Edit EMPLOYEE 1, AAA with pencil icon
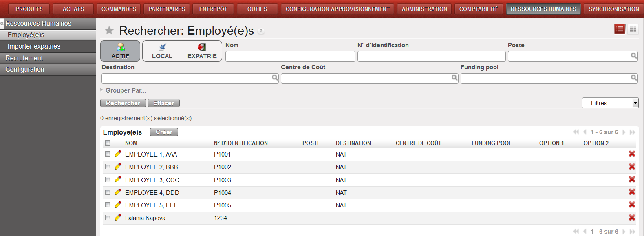This screenshot has width=644, height=236. pyautogui.click(x=118, y=154)
